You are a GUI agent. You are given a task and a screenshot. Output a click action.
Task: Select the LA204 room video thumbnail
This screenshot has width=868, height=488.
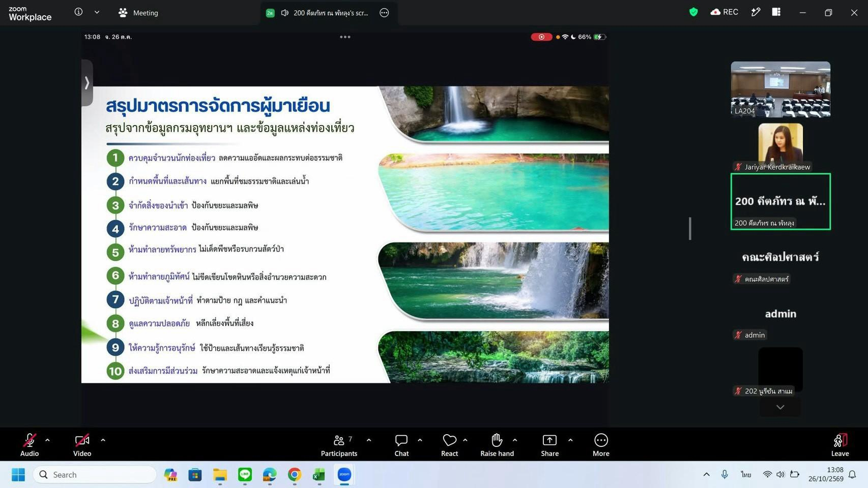[x=780, y=89]
